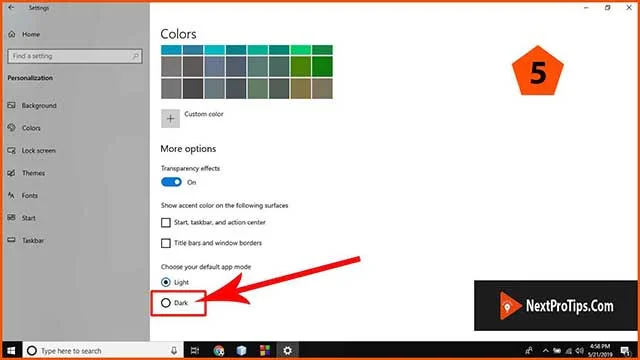Open Start in Personalization sidebar
Viewport: 640px width, 360px height.
pos(29,218)
